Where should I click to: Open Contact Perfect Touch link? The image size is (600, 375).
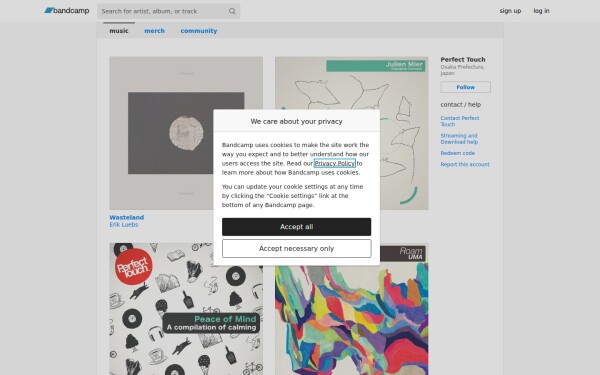click(460, 121)
